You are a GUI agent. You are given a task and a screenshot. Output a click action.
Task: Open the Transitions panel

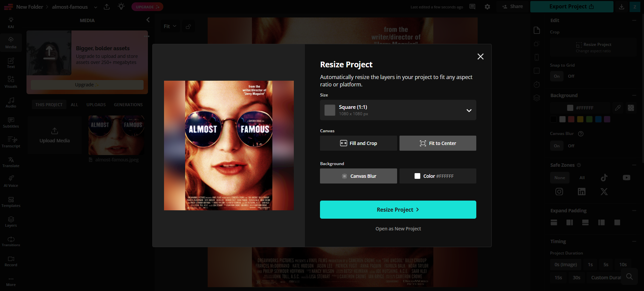point(11,241)
